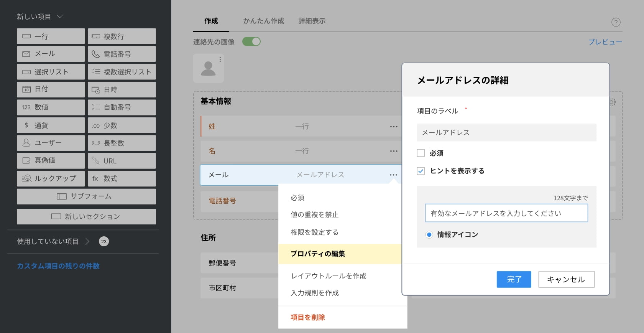Switch to the かんたん作成 tab
Screen dimensions: 644x333
[x=263, y=21]
